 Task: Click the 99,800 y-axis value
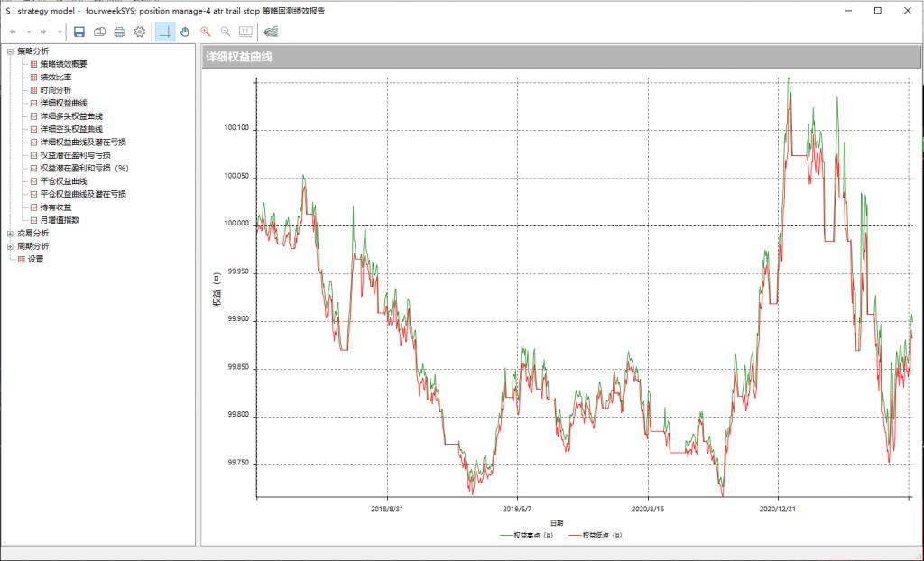pos(240,415)
